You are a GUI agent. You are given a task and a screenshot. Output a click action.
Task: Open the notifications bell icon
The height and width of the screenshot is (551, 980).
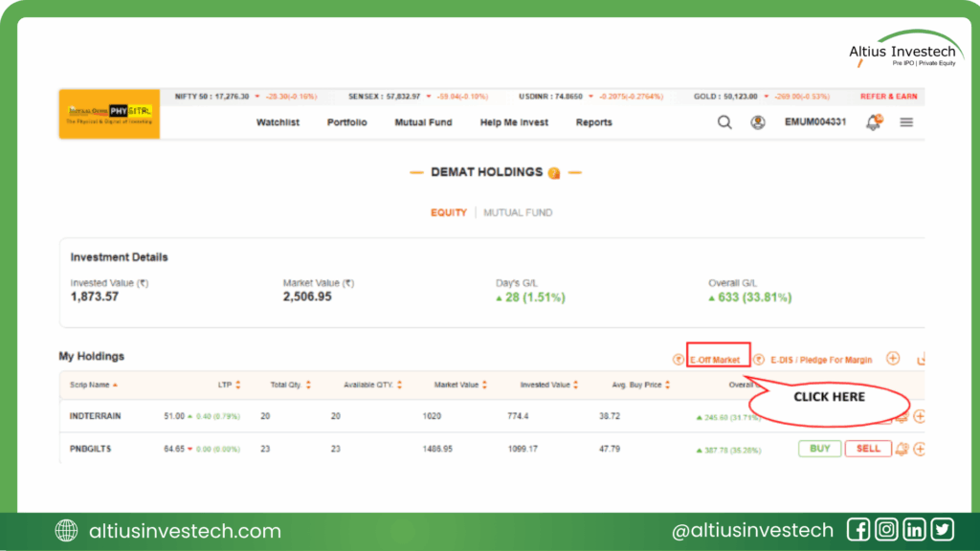tap(873, 122)
